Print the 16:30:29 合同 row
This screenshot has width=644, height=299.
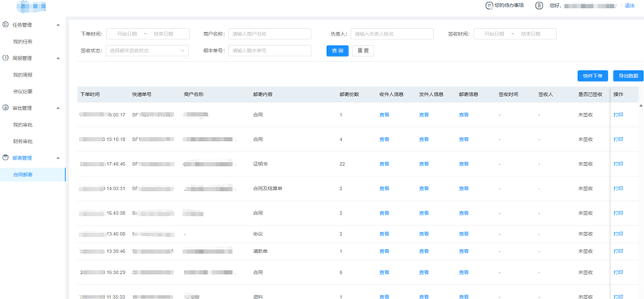[x=618, y=272]
